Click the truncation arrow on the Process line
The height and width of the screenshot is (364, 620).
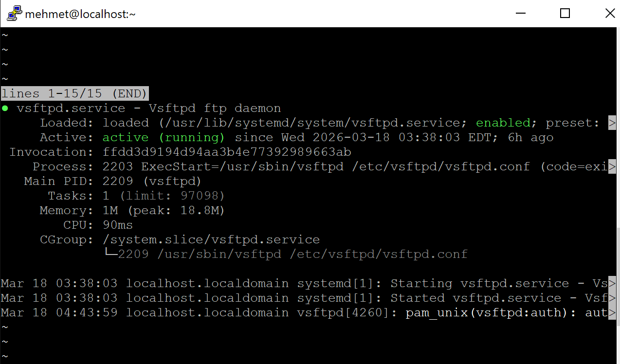click(612, 166)
